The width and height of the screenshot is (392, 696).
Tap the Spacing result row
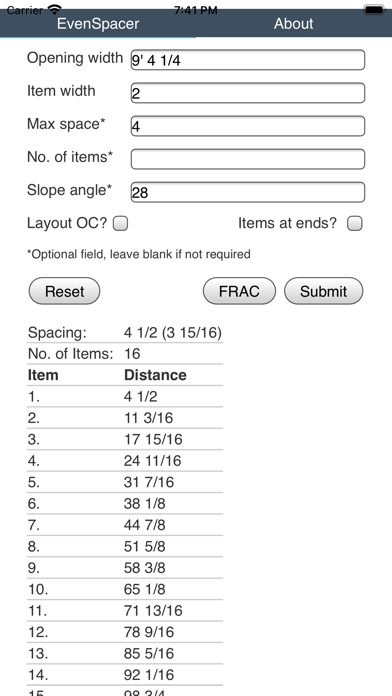click(125, 332)
